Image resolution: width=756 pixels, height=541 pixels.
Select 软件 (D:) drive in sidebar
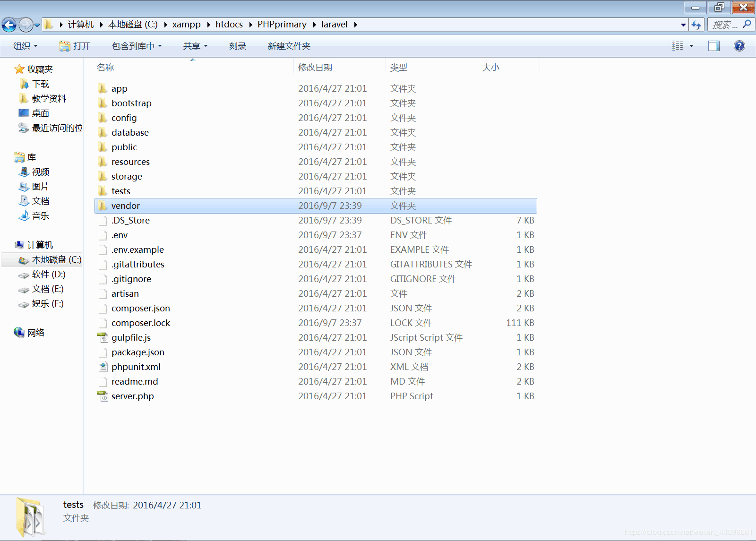point(48,275)
